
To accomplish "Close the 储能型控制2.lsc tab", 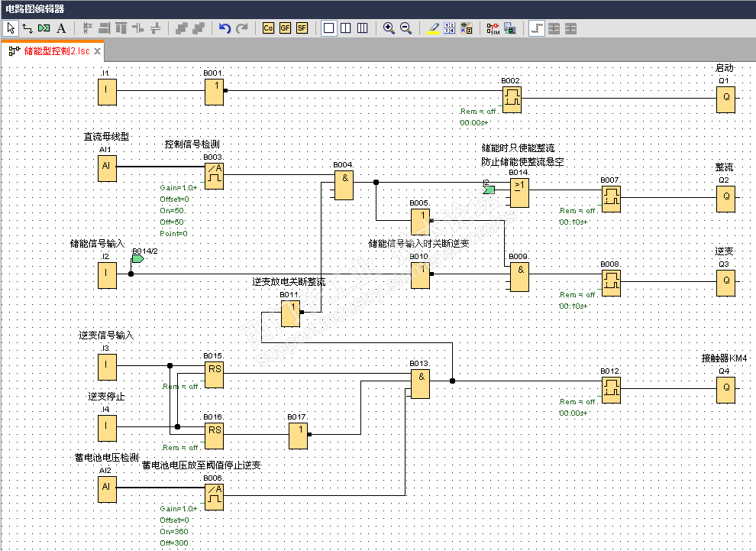I will coord(97,50).
